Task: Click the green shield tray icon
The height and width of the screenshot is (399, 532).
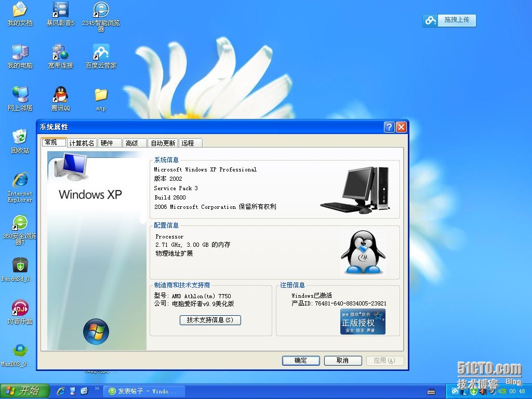Action: pos(474,392)
